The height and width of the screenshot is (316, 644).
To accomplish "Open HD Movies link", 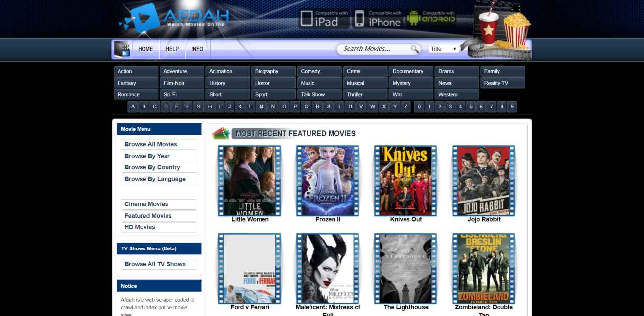I will coord(159,227).
